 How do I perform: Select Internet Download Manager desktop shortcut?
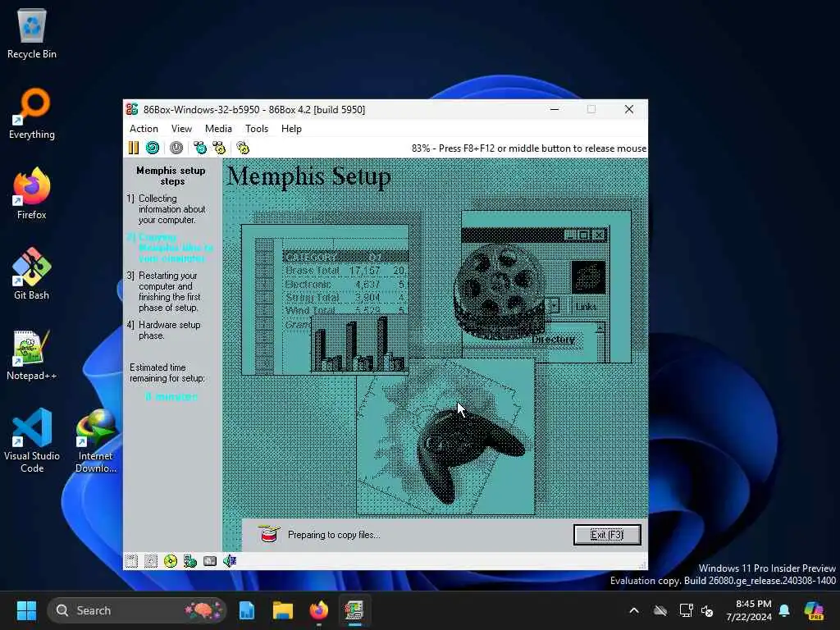click(x=96, y=441)
